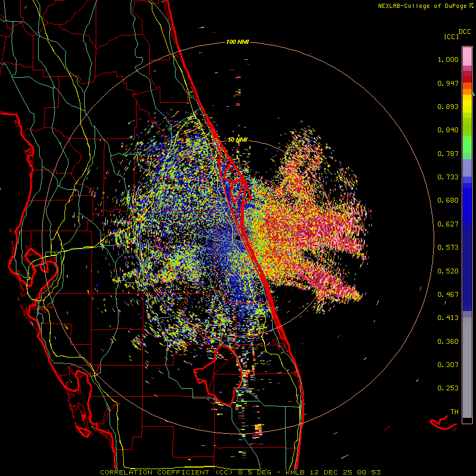Click the 100 NMI range ring label

pos(237,42)
